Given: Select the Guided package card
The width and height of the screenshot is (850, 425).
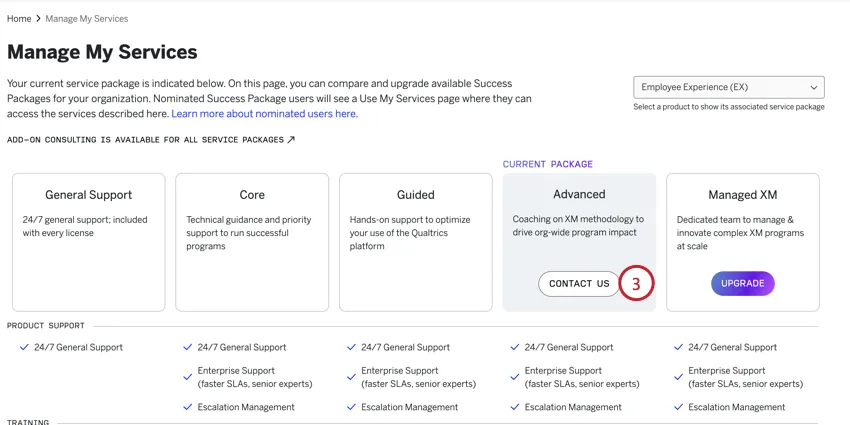Looking at the screenshot, I should click(416, 241).
